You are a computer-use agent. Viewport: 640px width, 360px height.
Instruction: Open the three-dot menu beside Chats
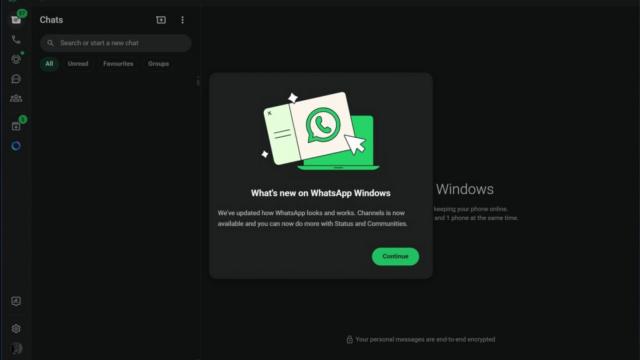182,20
